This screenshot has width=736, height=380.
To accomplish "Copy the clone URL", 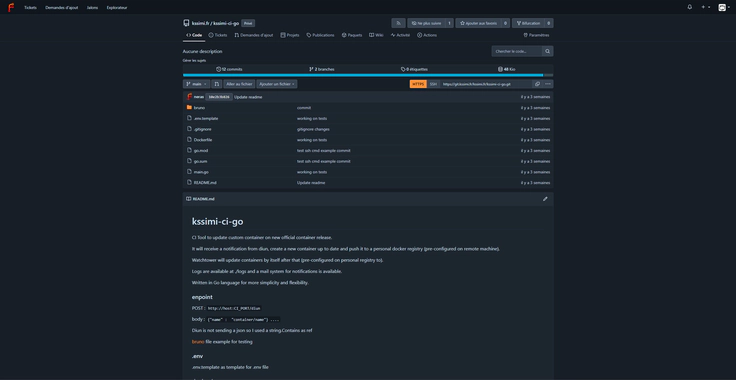I will 537,84.
